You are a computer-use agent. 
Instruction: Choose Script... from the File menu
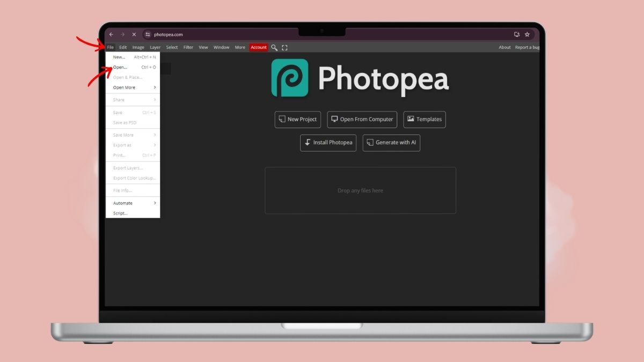tap(120, 213)
